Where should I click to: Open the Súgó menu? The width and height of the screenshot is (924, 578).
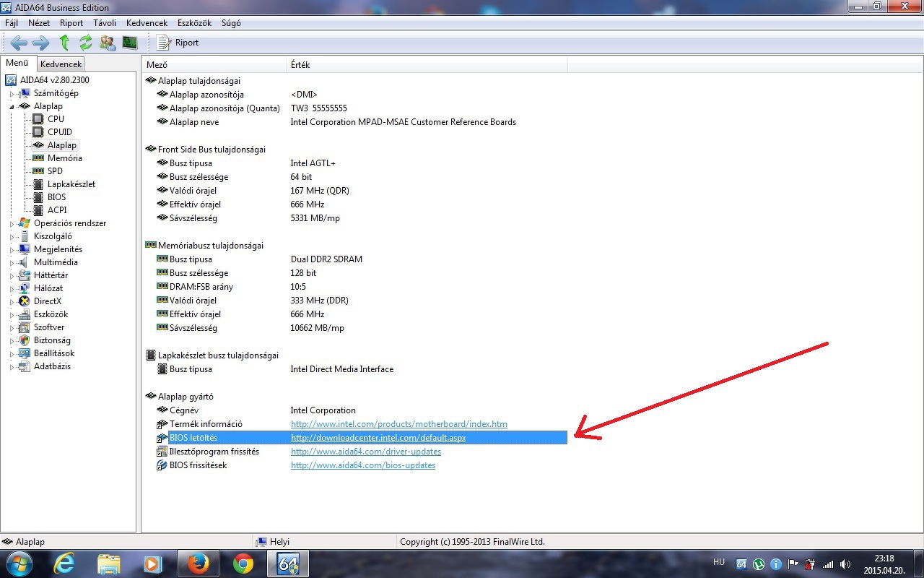point(231,23)
